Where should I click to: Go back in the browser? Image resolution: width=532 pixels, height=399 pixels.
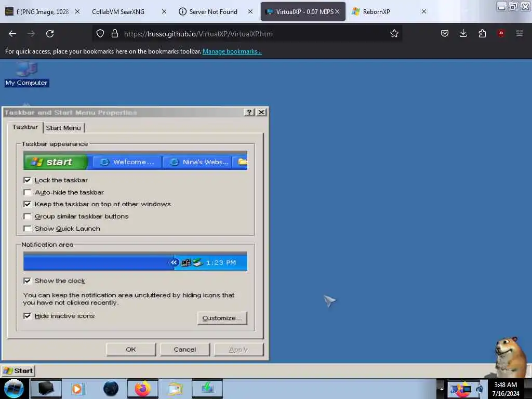12,34
